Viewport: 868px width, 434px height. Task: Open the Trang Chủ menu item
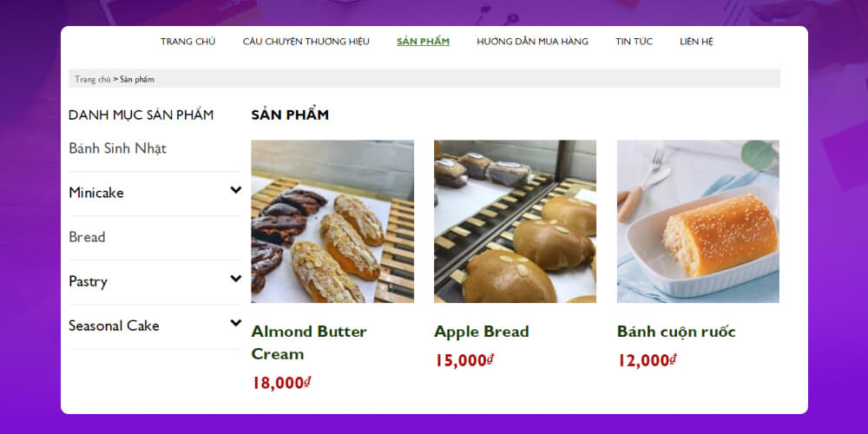click(x=187, y=42)
